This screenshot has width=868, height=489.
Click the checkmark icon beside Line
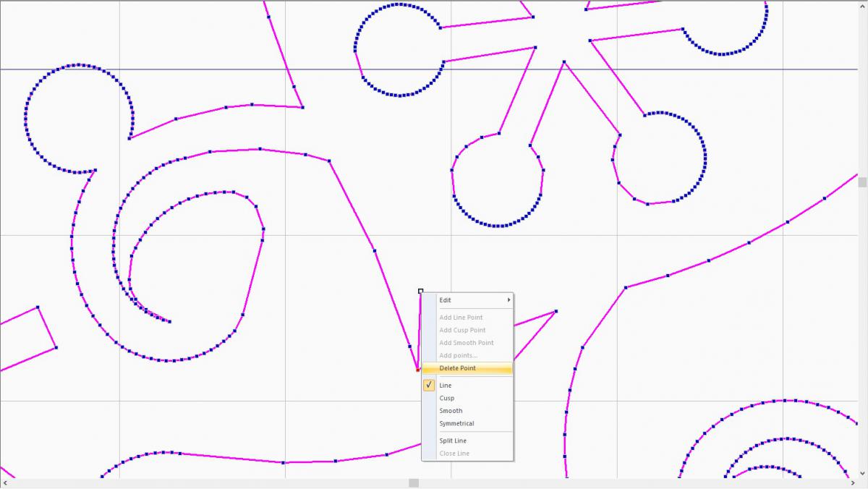coord(429,386)
